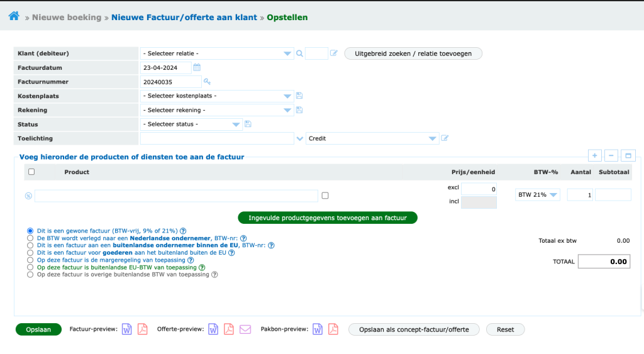Help icon for goederen buiten de EU
Image resolution: width=644 pixels, height=354 pixels.
231,253
